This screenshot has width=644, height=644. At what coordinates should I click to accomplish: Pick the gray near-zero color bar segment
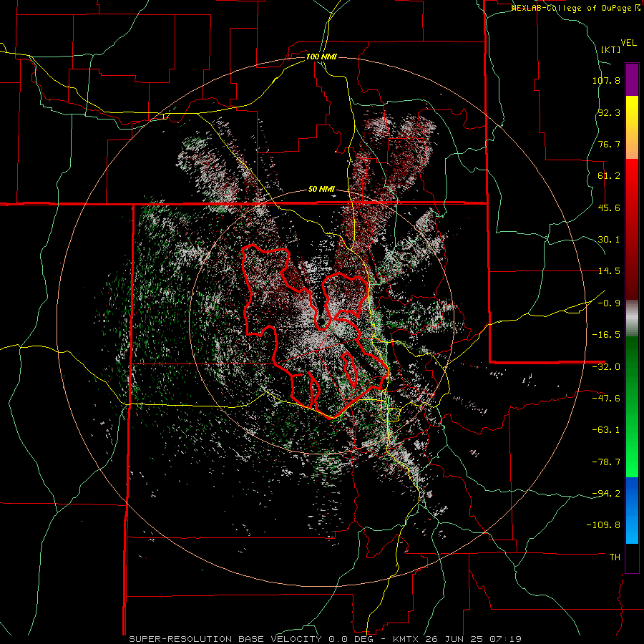coord(632,318)
